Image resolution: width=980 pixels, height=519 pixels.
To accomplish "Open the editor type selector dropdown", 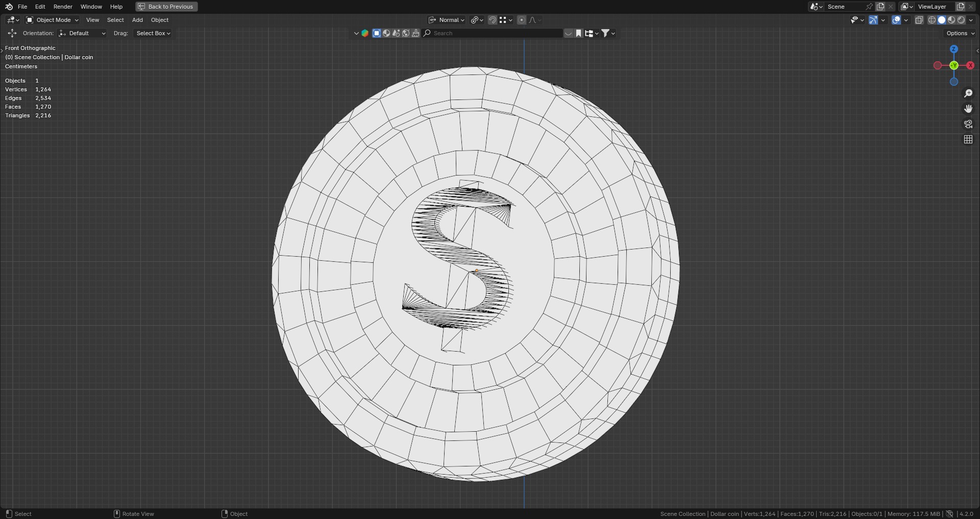I will (13, 20).
